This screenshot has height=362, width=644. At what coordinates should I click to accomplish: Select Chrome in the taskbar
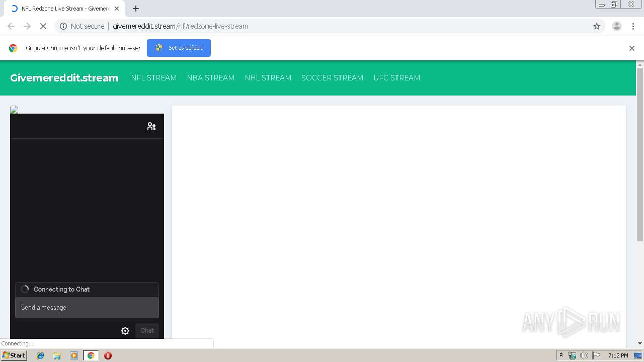pos(91,355)
